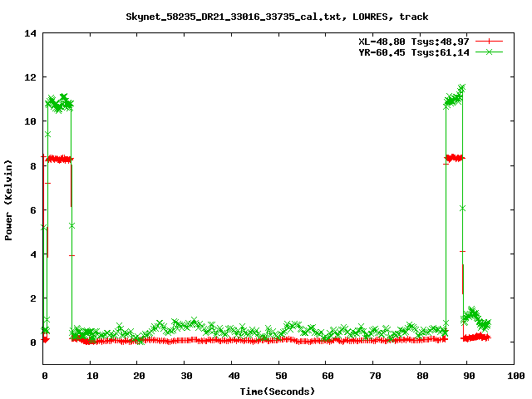Click the x-axis tick label 90
This screenshot has width=532, height=399.
469,376
